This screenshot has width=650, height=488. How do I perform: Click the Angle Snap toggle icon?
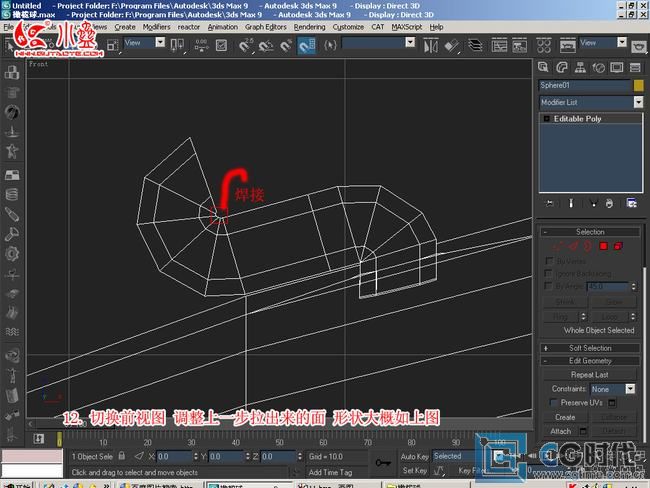pos(266,45)
